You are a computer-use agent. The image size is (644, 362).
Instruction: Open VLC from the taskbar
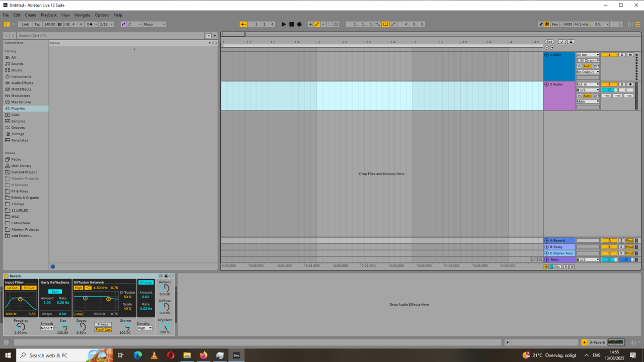154,355
